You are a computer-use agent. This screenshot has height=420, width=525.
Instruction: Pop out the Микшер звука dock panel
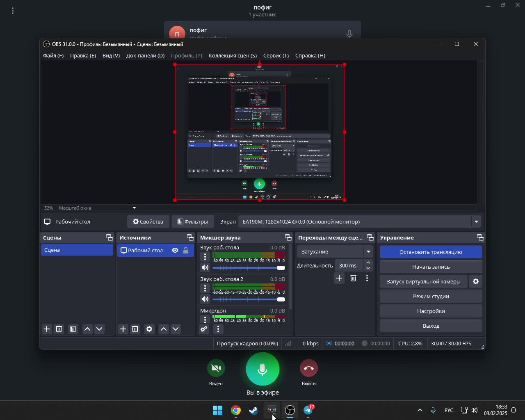[x=288, y=237]
